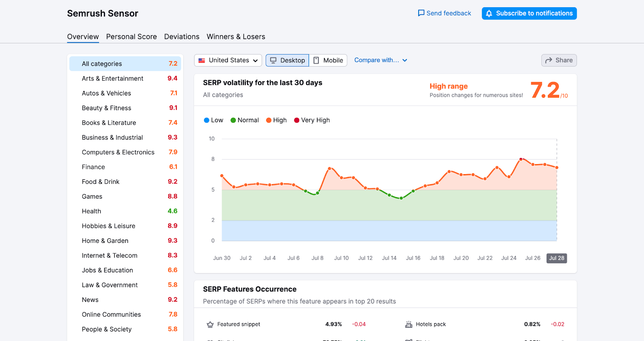Screen dimensions: 644x341
Task: Select the Internet & Telecom category
Action: coord(125,255)
